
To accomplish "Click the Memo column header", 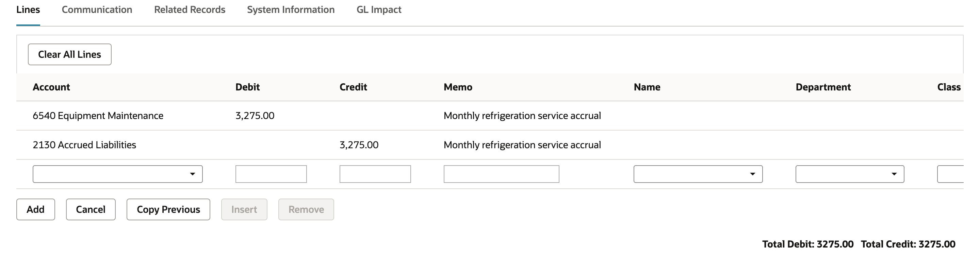I will pos(458,87).
